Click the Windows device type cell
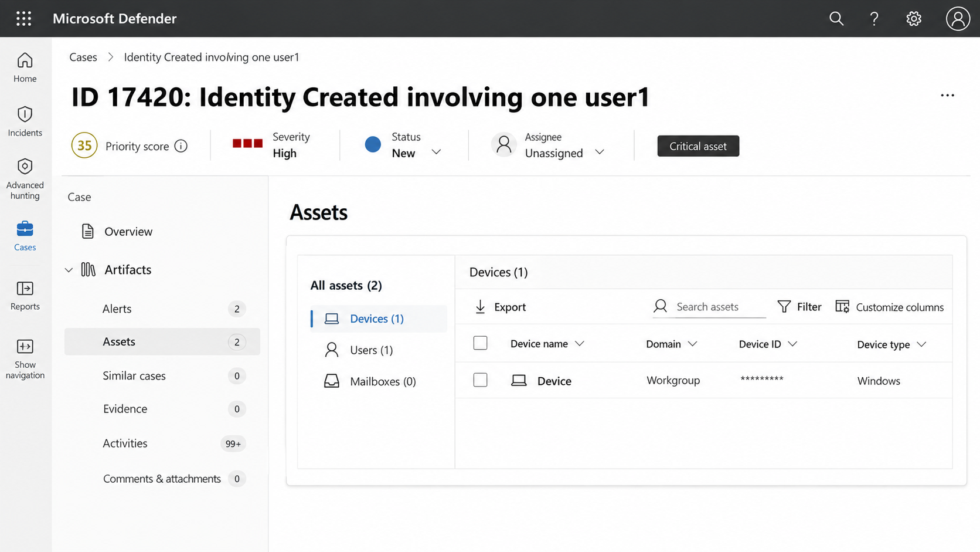980x552 pixels. tap(879, 381)
